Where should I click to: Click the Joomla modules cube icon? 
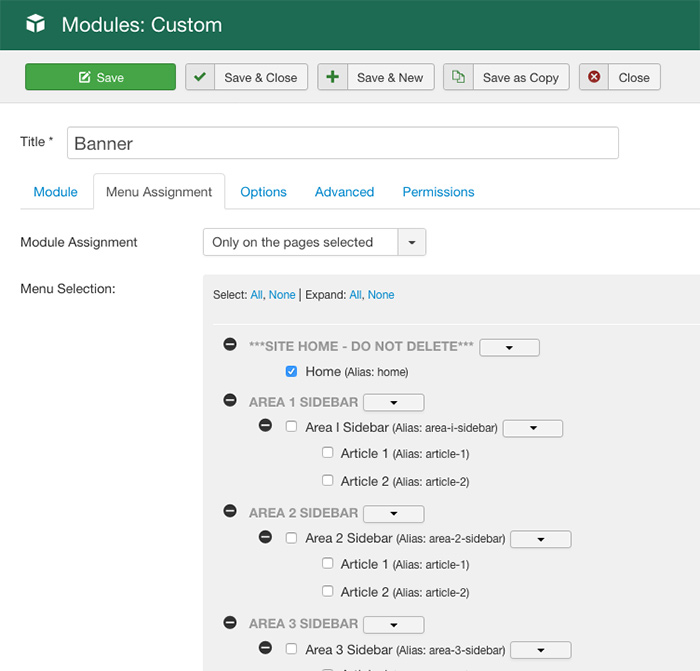tap(35, 24)
